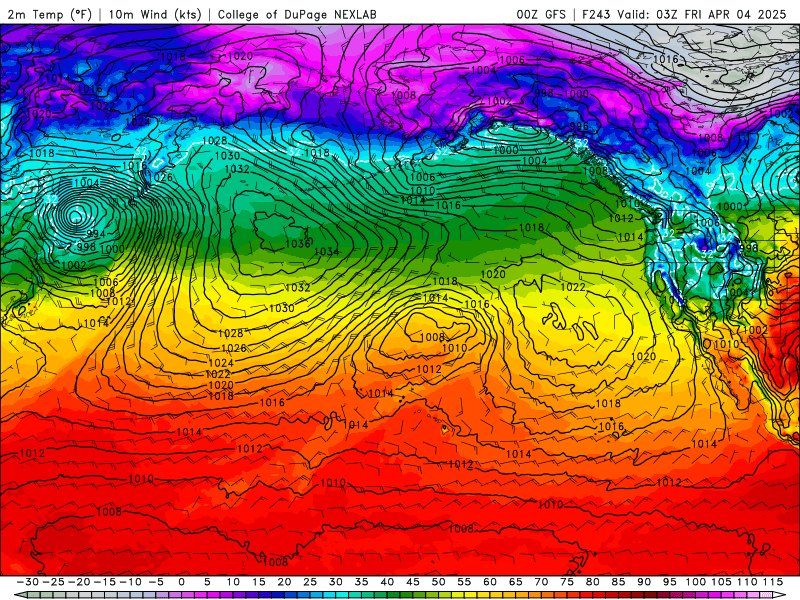The width and height of the screenshot is (800, 600).
Task: Click the 90 label on the color scale
Action: pos(644,582)
